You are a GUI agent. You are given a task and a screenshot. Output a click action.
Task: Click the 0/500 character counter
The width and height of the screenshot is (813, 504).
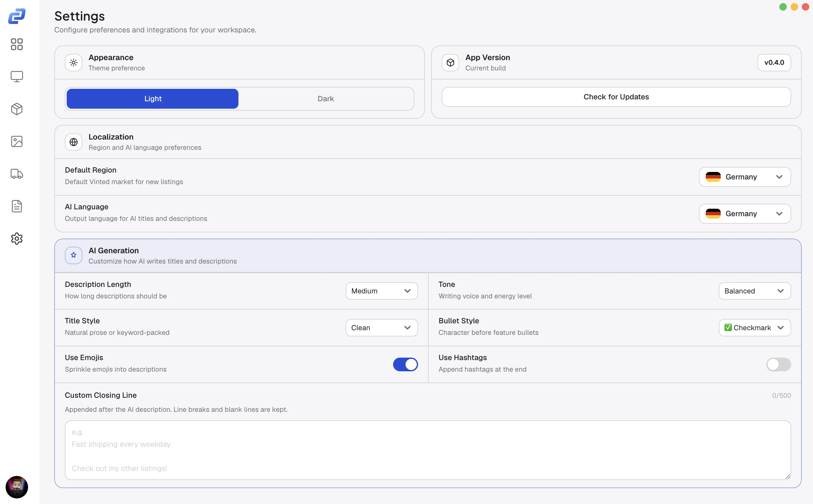[x=781, y=395]
